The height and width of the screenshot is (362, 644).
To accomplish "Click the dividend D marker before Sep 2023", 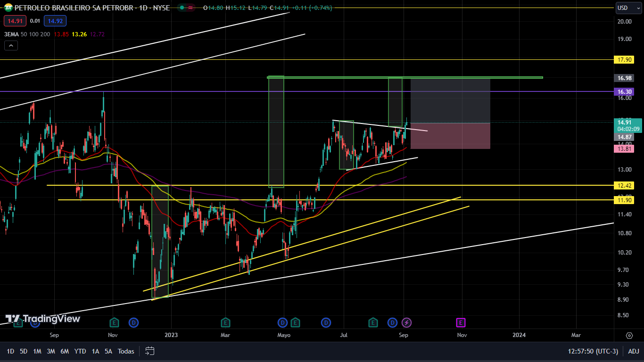I will click(x=392, y=322).
